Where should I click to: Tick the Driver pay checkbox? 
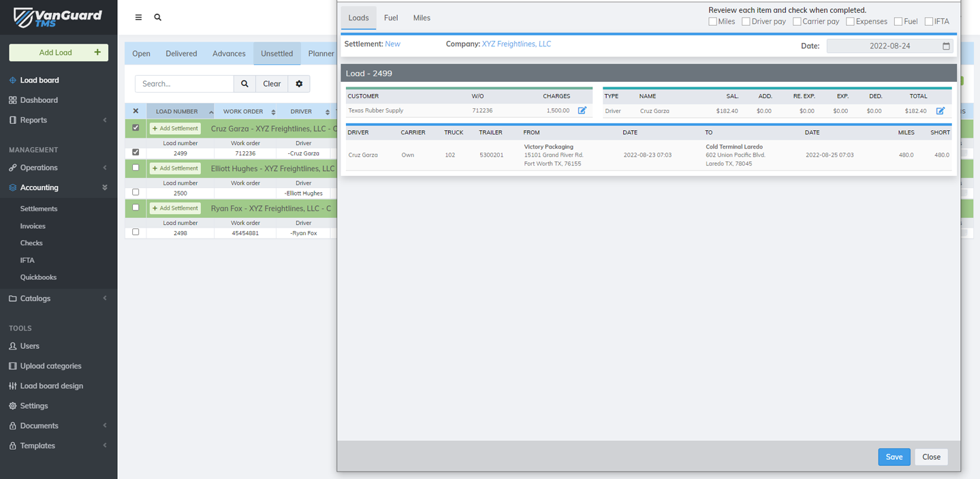tap(746, 22)
